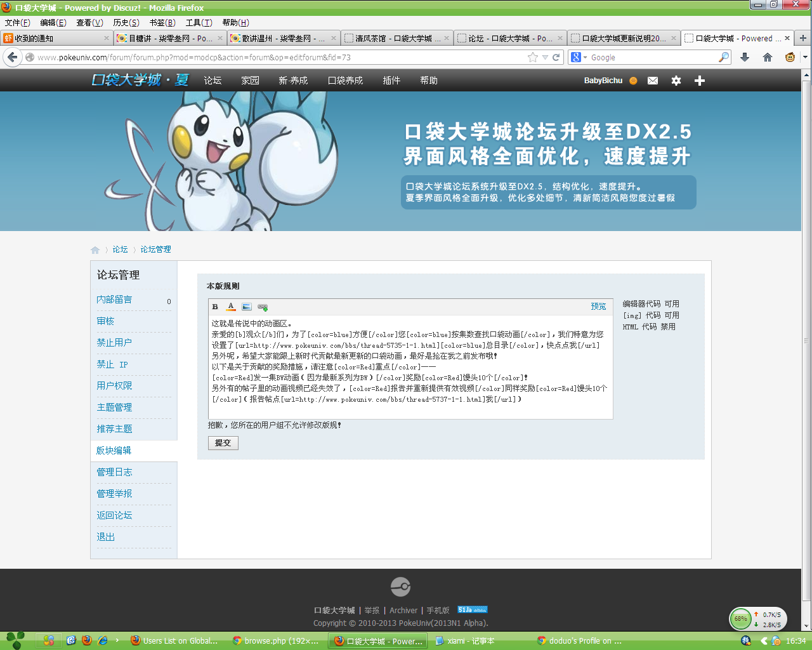The image size is (812, 650).
Task: Open the 插件 nav menu item
Action: pyautogui.click(x=391, y=81)
